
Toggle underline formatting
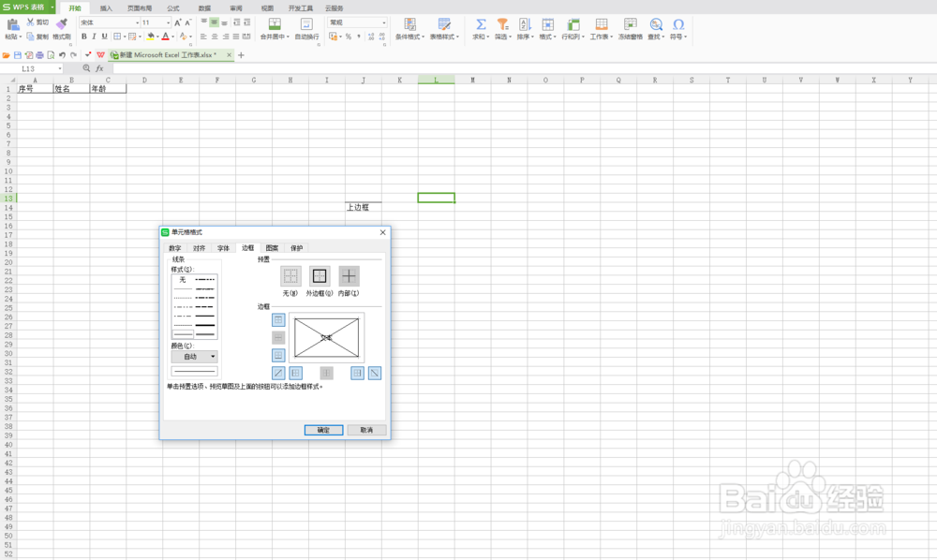pos(103,37)
